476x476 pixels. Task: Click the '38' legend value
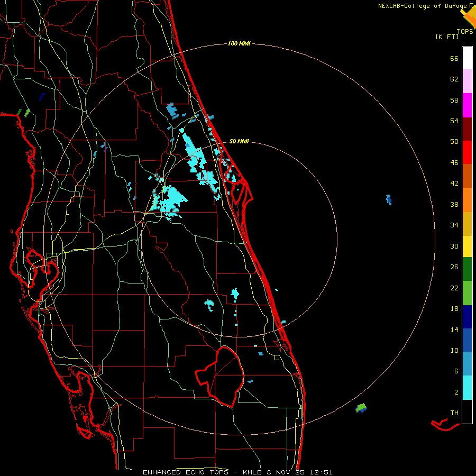click(x=454, y=205)
